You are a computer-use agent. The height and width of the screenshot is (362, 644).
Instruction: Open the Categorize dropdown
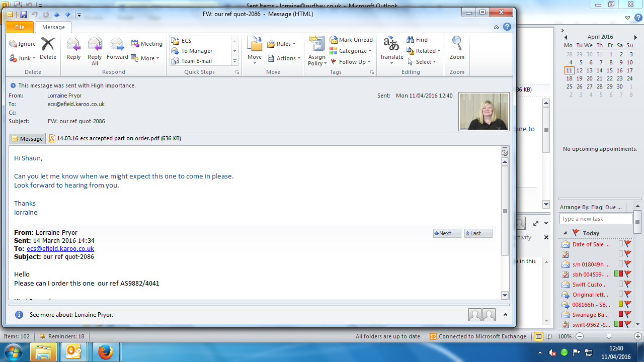coord(351,51)
